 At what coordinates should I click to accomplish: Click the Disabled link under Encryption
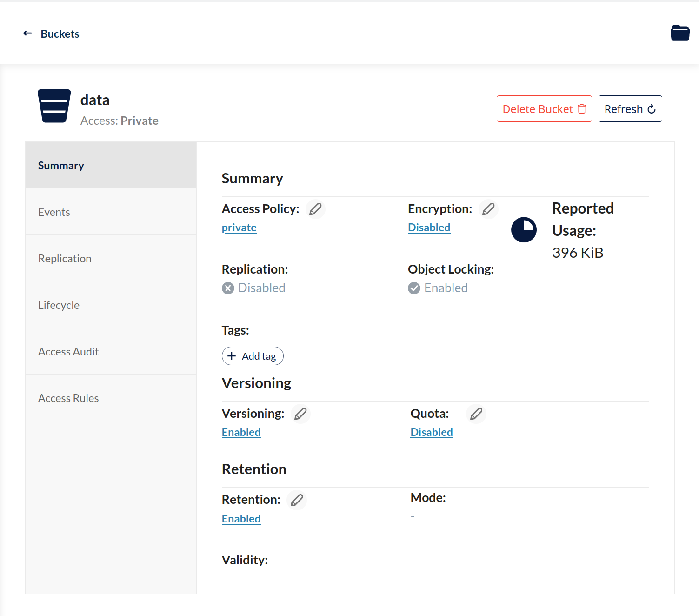point(429,228)
